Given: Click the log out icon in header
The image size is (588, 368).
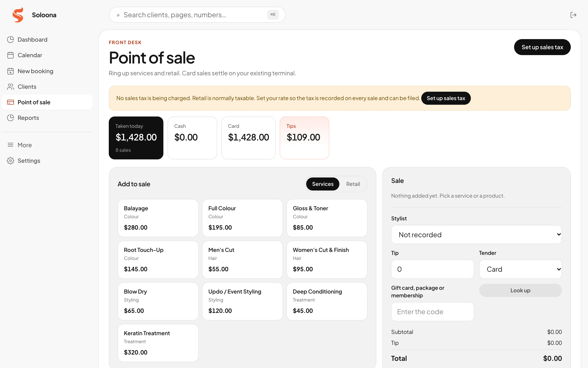Looking at the screenshot, I should point(573,15).
